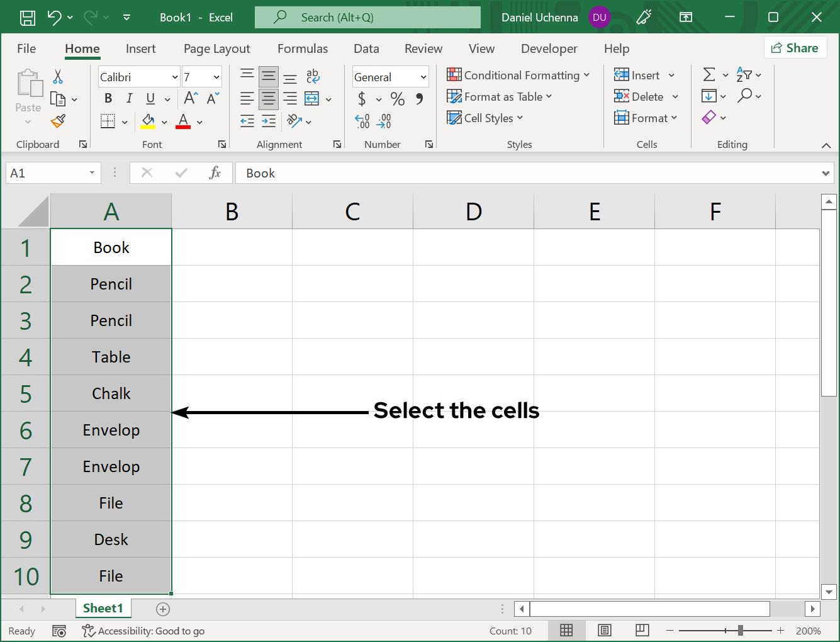Add a new sheet with plus icon
The width and height of the screenshot is (840, 642).
click(163, 609)
